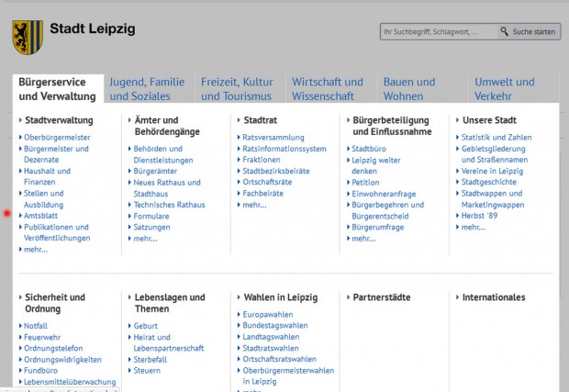Click Suche starten button

[530, 32]
